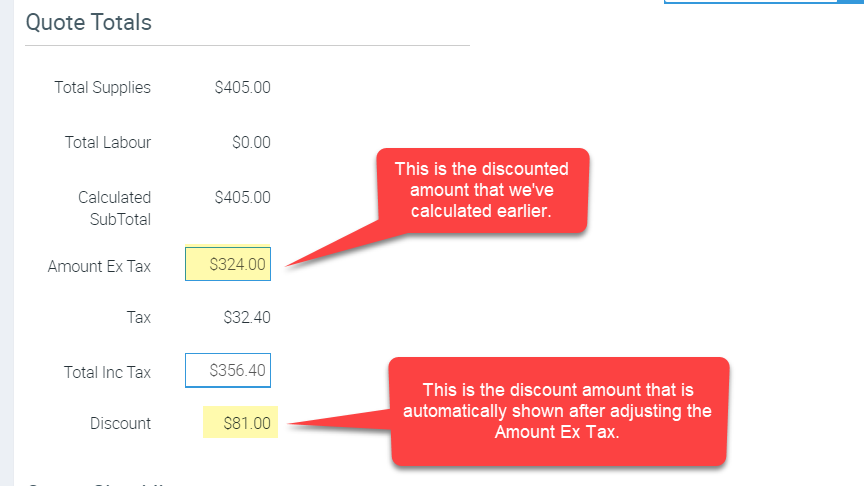This screenshot has height=486, width=864.
Task: Click the highlighted $81.00 Discount value
Action: tap(241, 423)
